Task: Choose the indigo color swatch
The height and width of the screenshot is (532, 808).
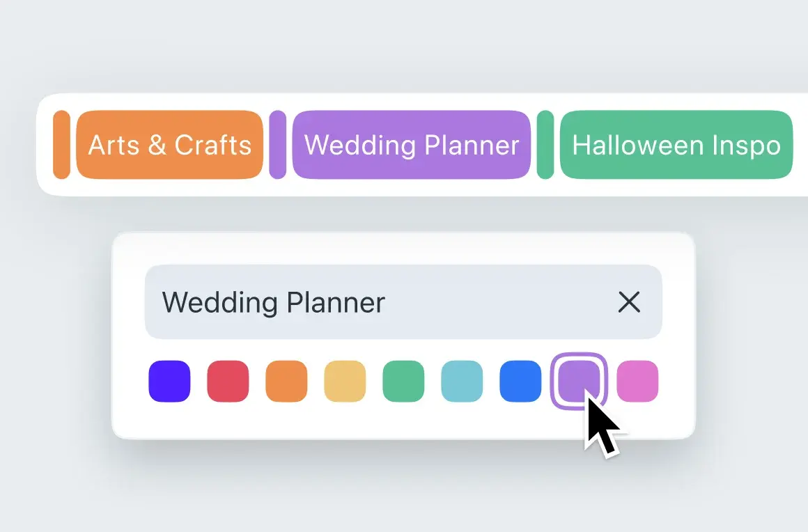Action: click(169, 381)
